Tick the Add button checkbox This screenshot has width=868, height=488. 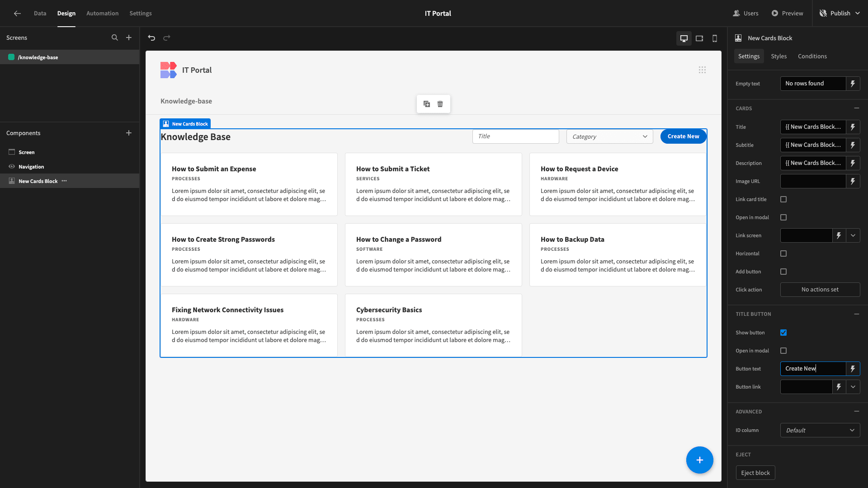(783, 272)
